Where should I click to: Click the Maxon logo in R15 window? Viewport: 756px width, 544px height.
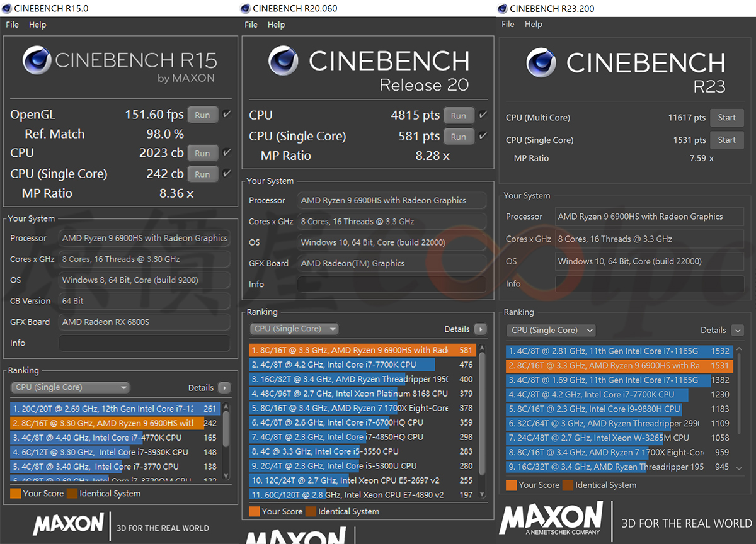coord(69,524)
